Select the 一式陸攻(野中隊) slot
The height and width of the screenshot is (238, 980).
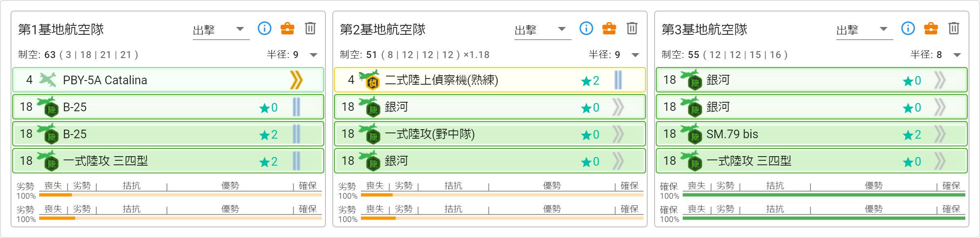pos(490,134)
